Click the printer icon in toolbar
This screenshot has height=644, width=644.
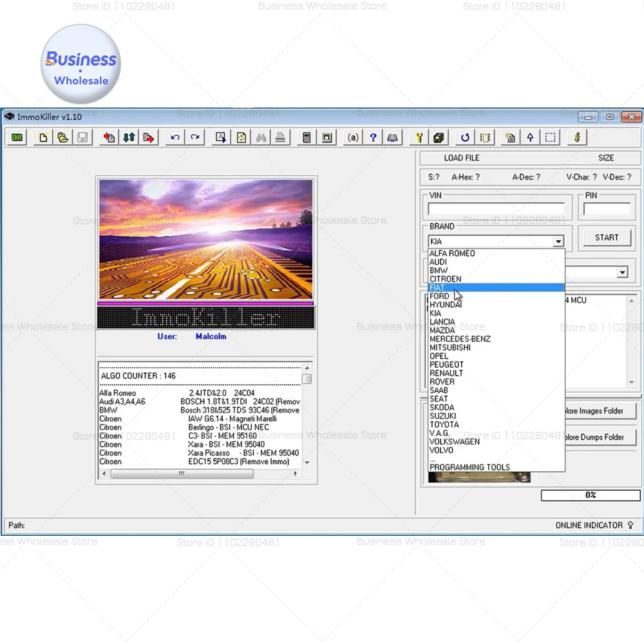point(281,138)
